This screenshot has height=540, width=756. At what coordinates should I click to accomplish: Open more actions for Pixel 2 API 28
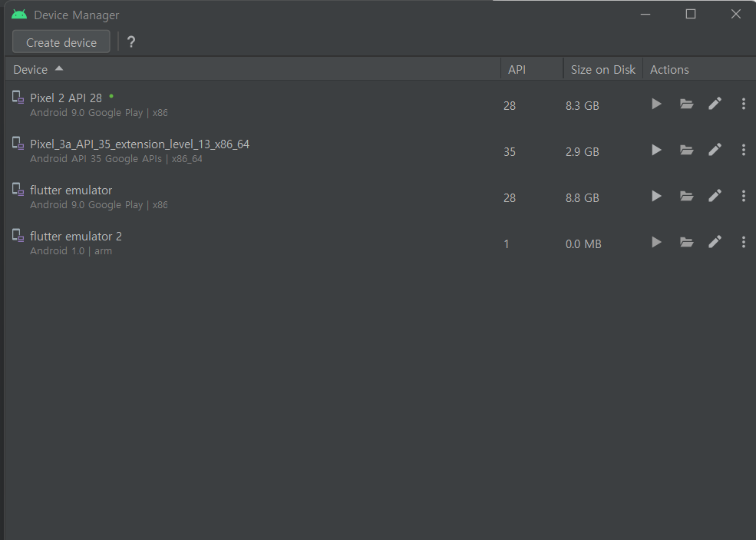[744, 104]
